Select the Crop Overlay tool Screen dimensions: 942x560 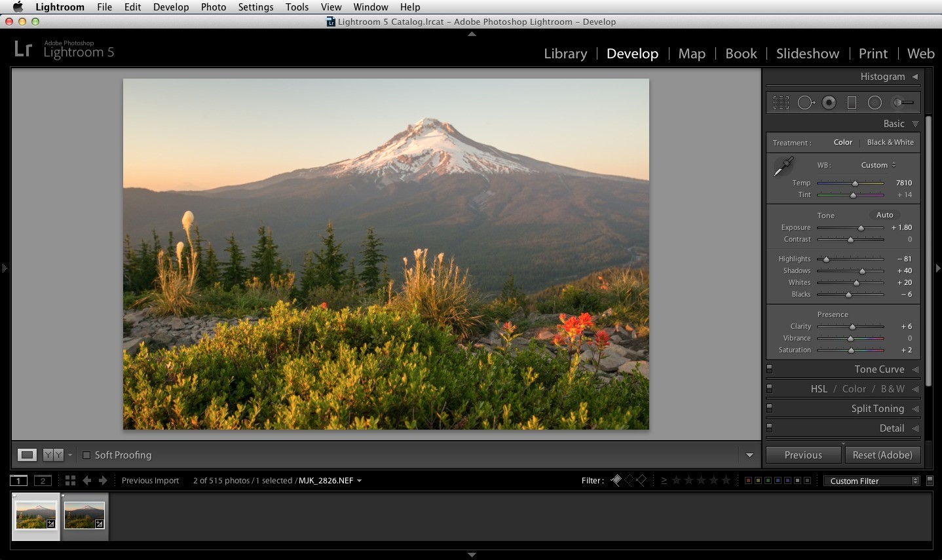(x=781, y=103)
